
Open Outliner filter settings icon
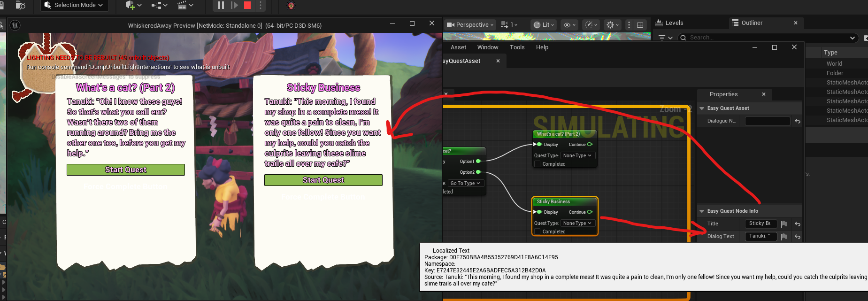pos(665,38)
